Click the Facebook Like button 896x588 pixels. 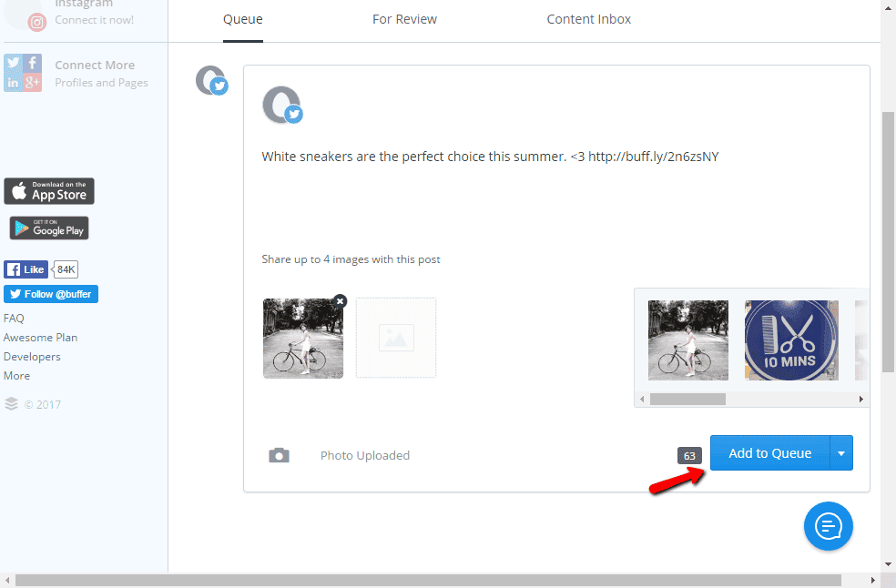(x=25, y=269)
